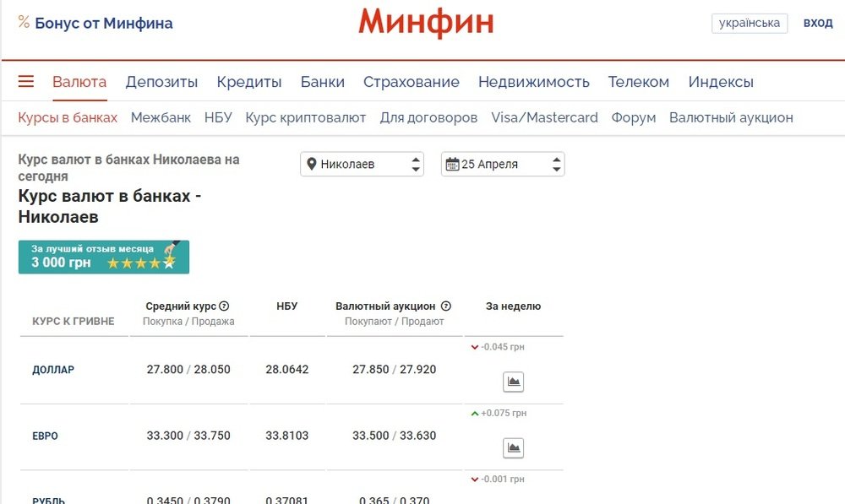Open the hamburger menu icon

click(x=26, y=81)
